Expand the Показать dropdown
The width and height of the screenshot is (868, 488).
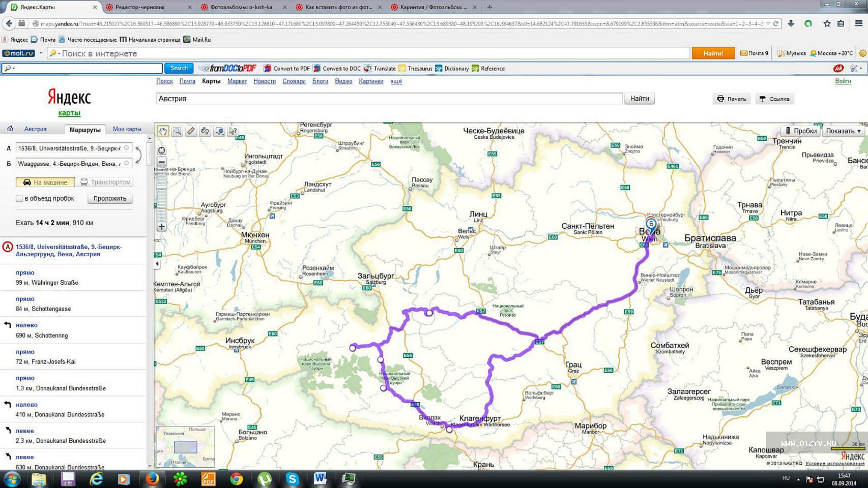tap(844, 131)
